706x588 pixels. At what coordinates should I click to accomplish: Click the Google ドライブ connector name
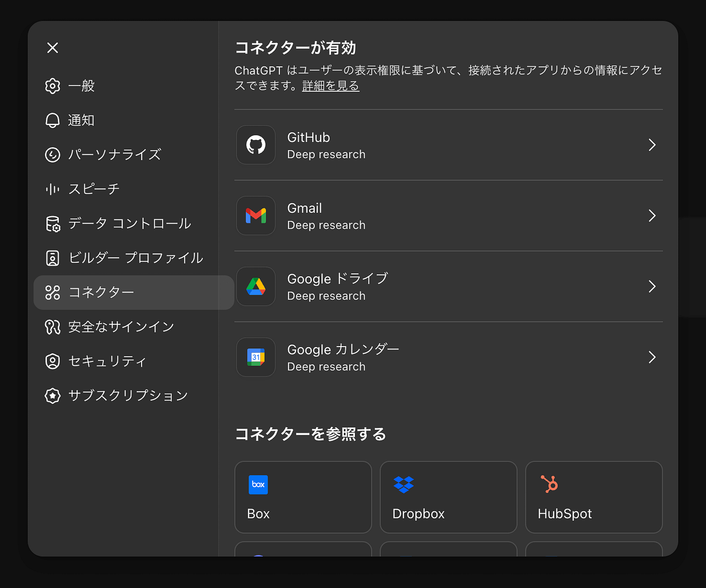pyautogui.click(x=338, y=279)
